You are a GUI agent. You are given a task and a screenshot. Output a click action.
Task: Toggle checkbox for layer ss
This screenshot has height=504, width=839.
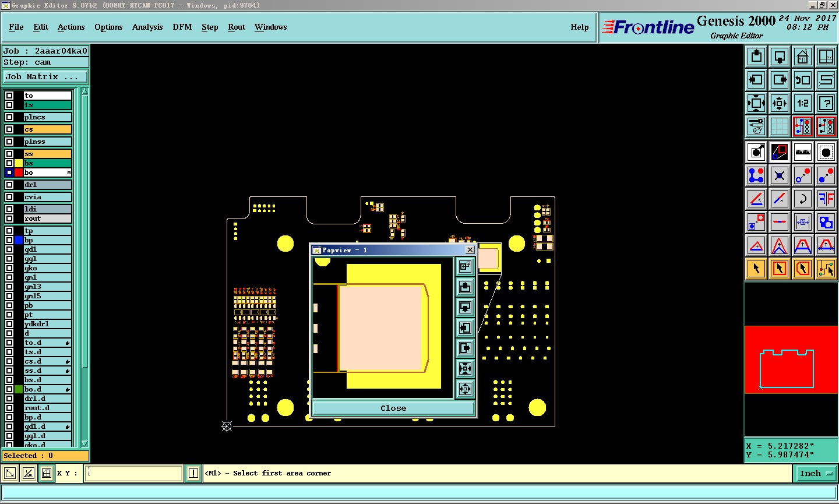point(9,154)
